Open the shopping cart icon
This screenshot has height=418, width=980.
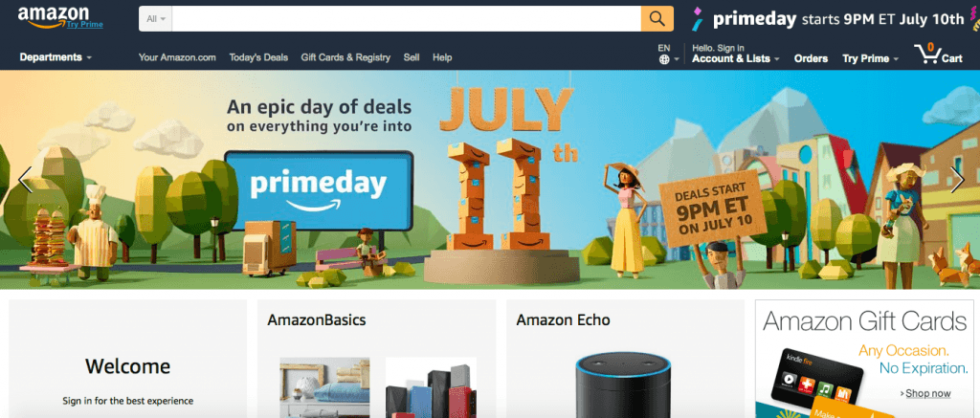tap(927, 54)
